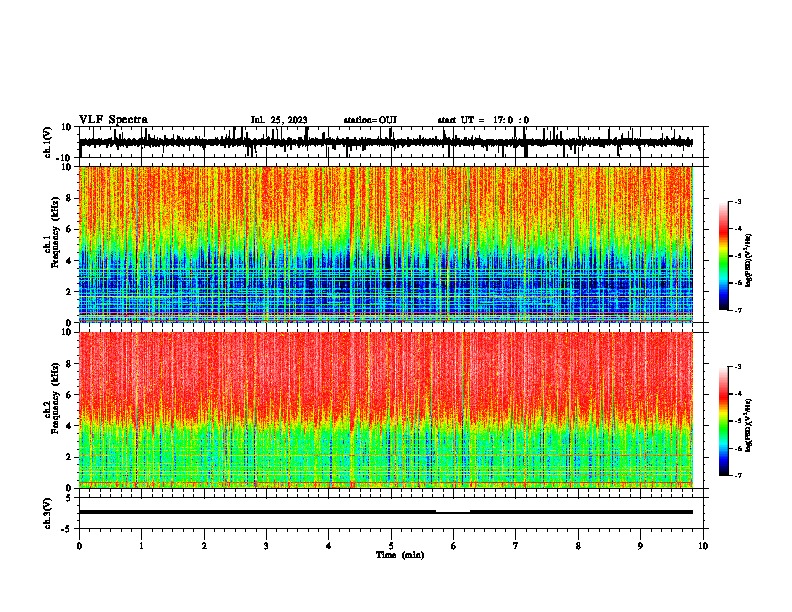Viewport: 792px width, 612px height.
Task: Click the ch.2 color scale label "log(PSD)(V²/Hz)"
Action: click(x=749, y=425)
